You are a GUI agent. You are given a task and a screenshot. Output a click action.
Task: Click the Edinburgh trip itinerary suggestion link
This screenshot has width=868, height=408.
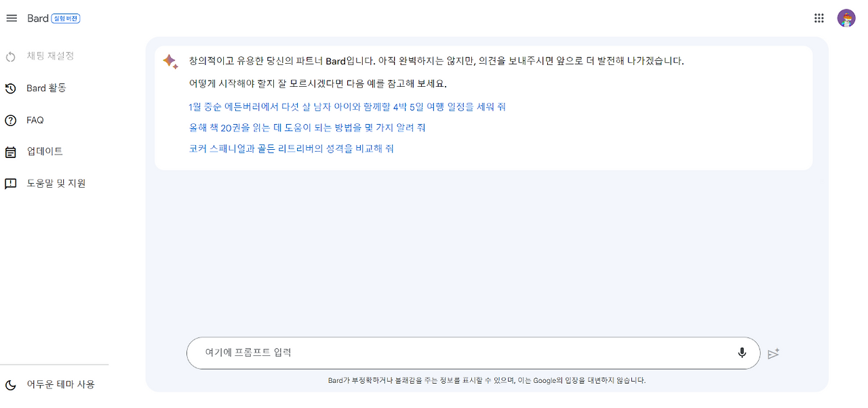pos(348,106)
